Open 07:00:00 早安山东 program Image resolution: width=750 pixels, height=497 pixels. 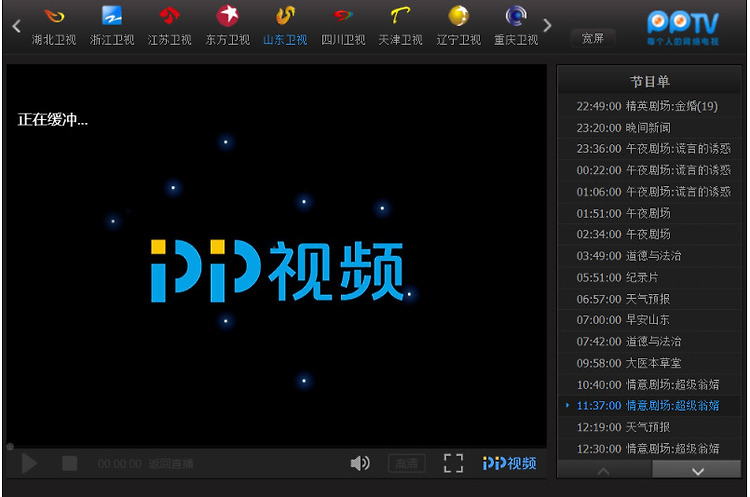(649, 320)
